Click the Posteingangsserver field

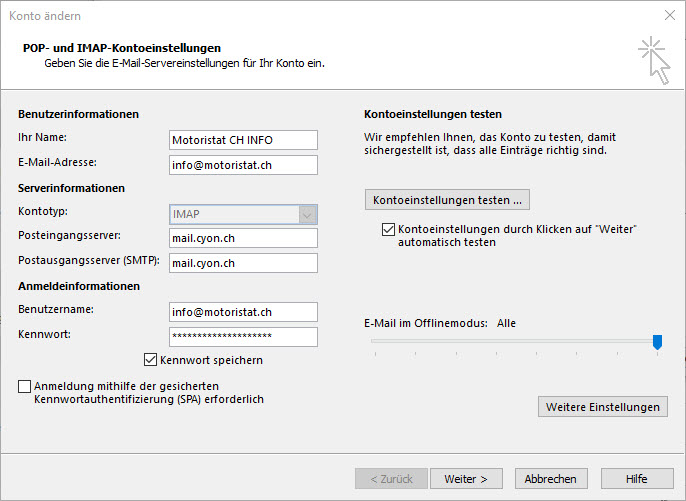click(243, 238)
